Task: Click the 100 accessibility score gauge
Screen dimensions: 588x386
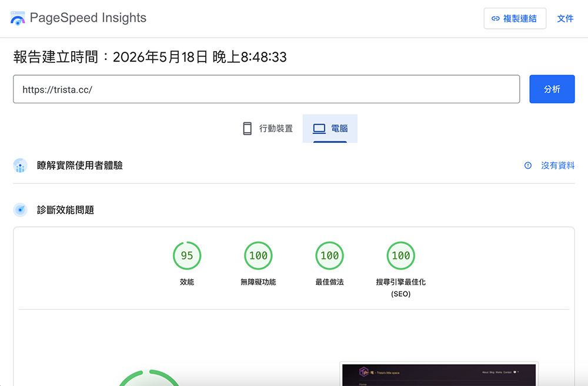Action: point(258,256)
